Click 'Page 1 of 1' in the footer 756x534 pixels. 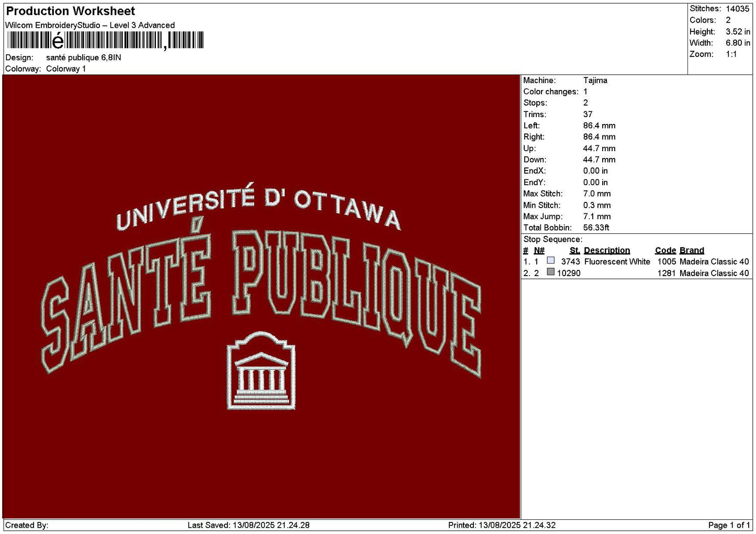tap(729, 526)
